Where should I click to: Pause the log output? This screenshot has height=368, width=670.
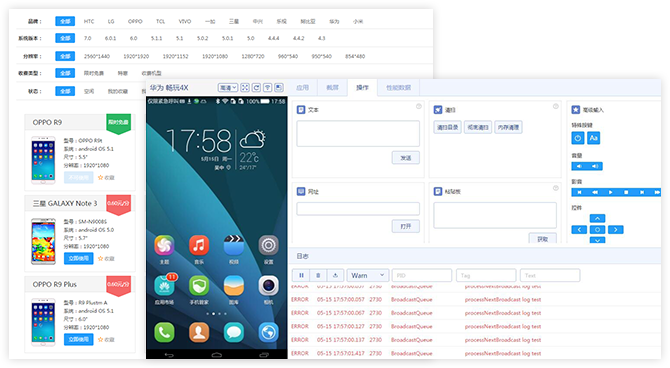click(x=301, y=275)
